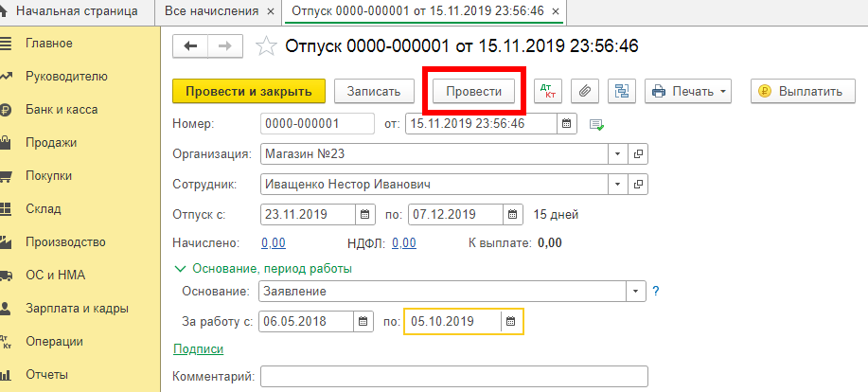The image size is (868, 392).
Task: Open the Печать dropdown menu
Action: point(688,92)
